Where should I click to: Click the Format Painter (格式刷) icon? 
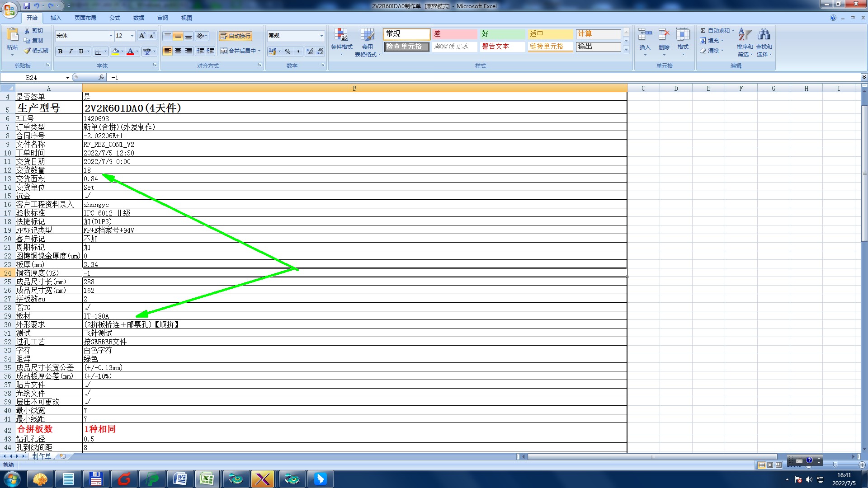[28, 51]
